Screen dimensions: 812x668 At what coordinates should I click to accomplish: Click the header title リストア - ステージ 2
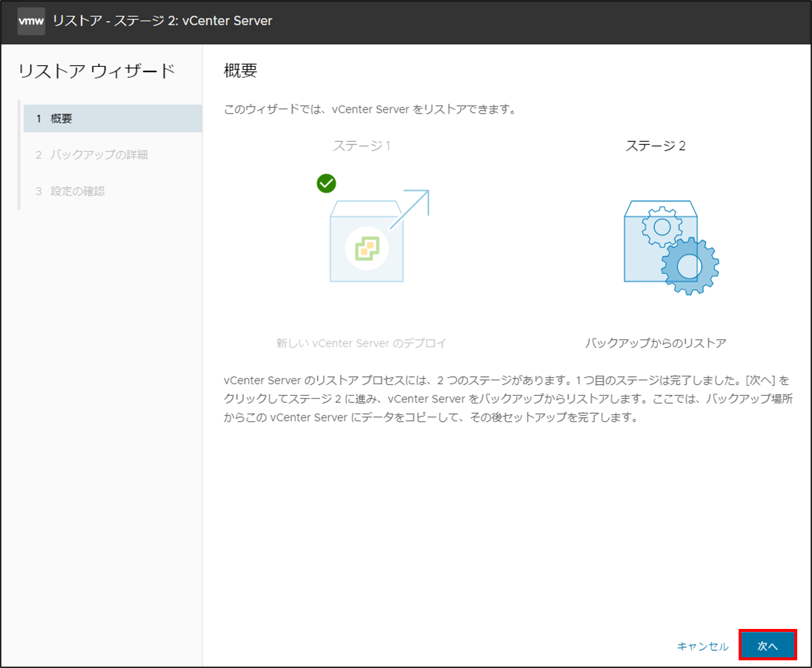coord(163,21)
